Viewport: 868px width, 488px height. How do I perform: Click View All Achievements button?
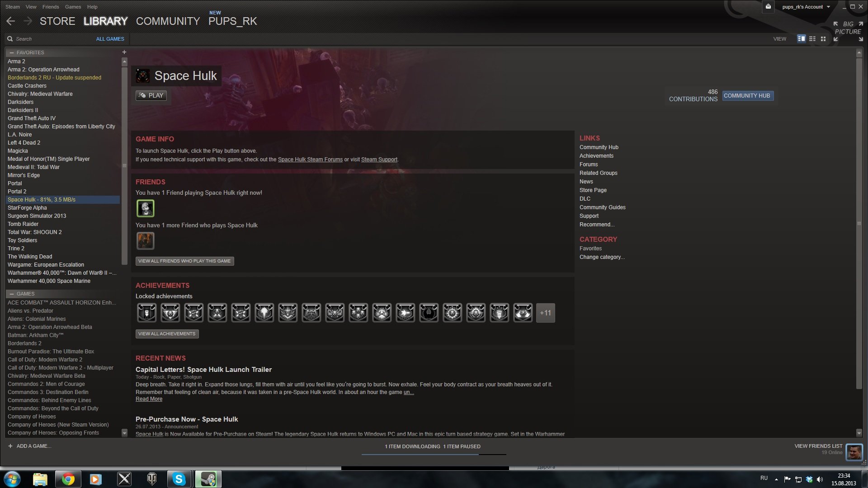click(167, 333)
